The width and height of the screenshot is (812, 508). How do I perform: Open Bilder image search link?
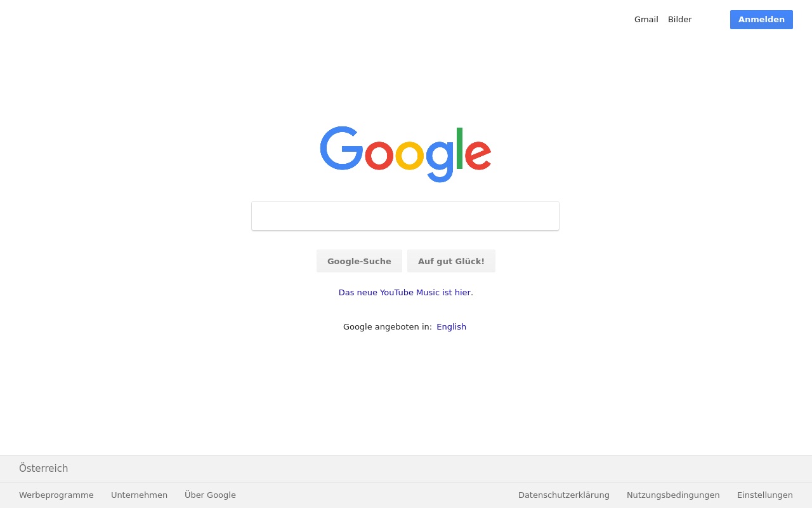pyautogui.click(x=679, y=20)
